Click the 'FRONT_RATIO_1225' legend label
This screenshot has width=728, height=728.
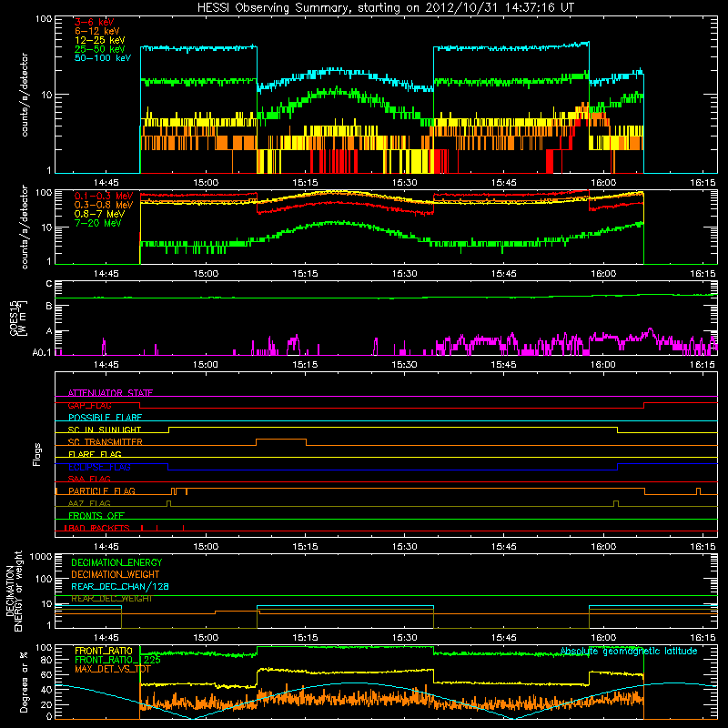coord(117,660)
